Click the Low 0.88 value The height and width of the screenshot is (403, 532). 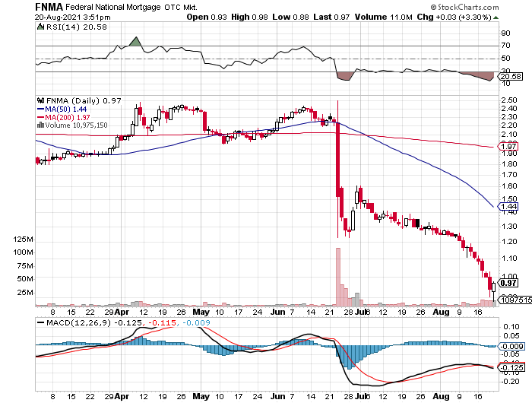[290, 17]
